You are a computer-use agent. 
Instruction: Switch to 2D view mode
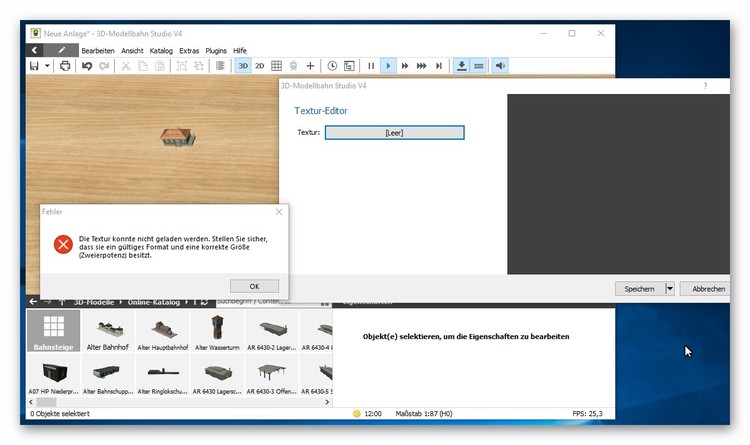(x=260, y=66)
